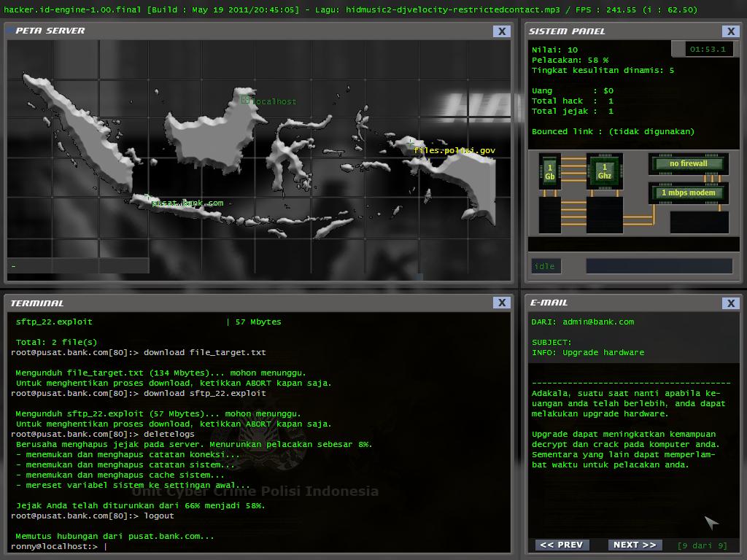Click the idle status indicator
Viewport: 747px width, 560px height.
546,266
